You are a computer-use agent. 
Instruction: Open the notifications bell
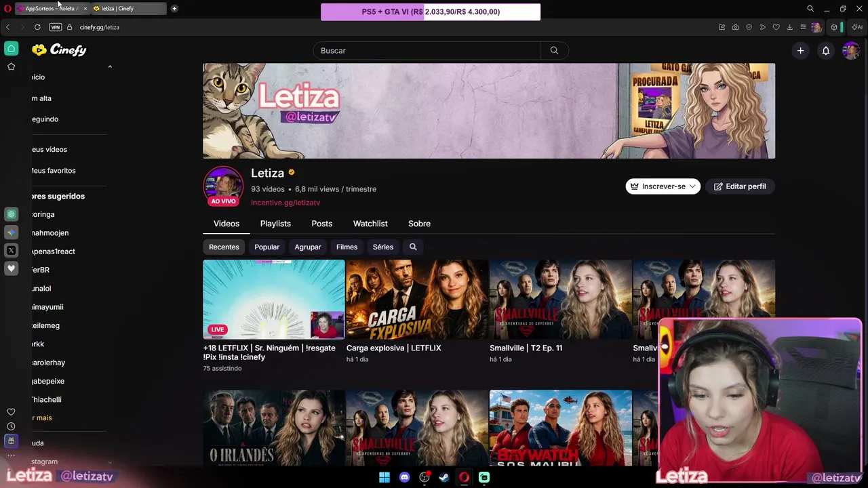[826, 50]
